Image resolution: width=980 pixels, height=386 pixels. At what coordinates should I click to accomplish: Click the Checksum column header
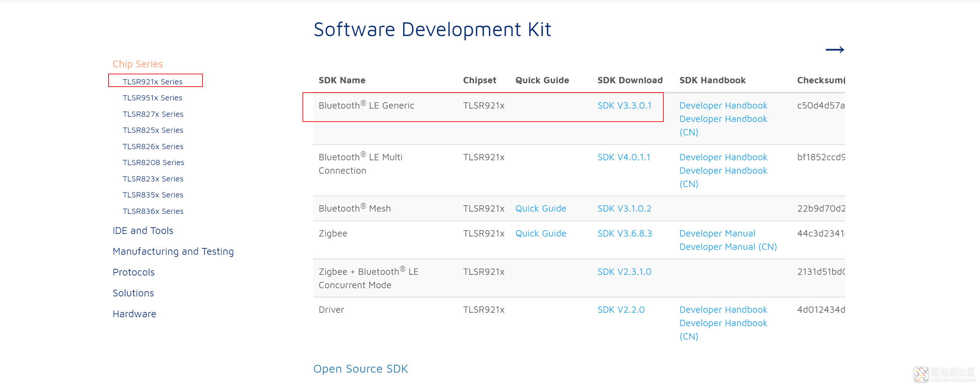click(821, 80)
